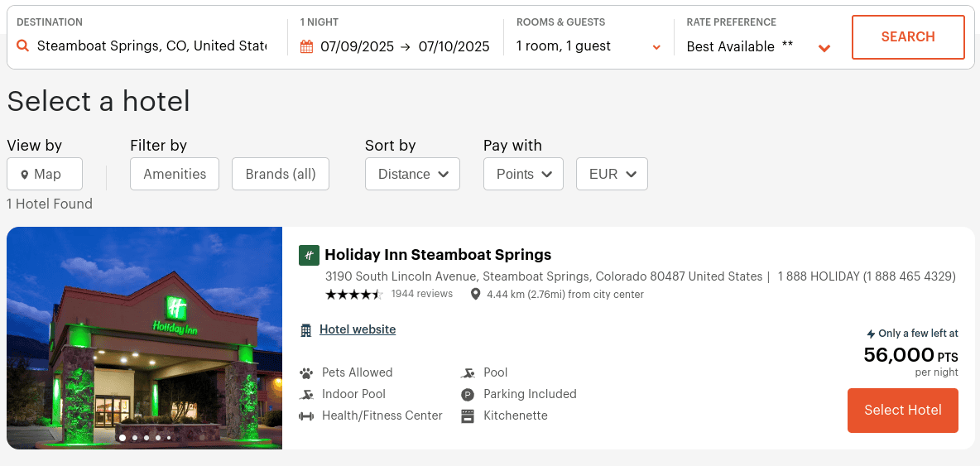Click the hotel building icon beside Hotel website

coord(305,329)
